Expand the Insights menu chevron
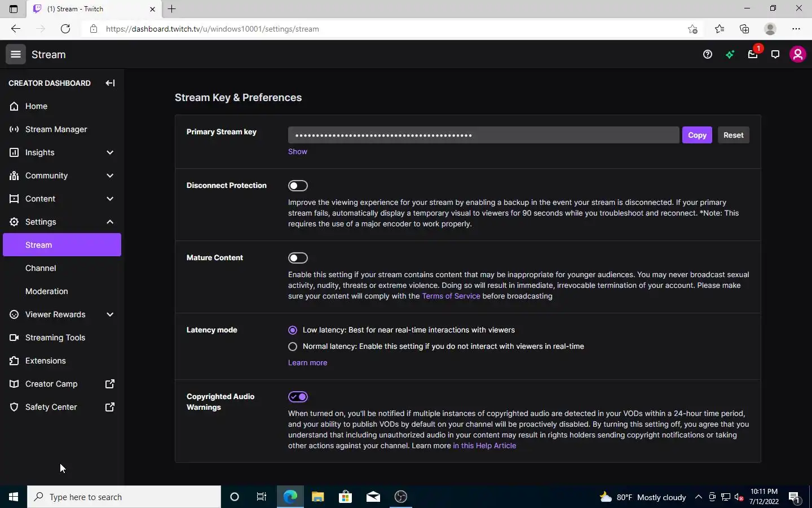Image resolution: width=812 pixels, height=508 pixels. click(110, 152)
